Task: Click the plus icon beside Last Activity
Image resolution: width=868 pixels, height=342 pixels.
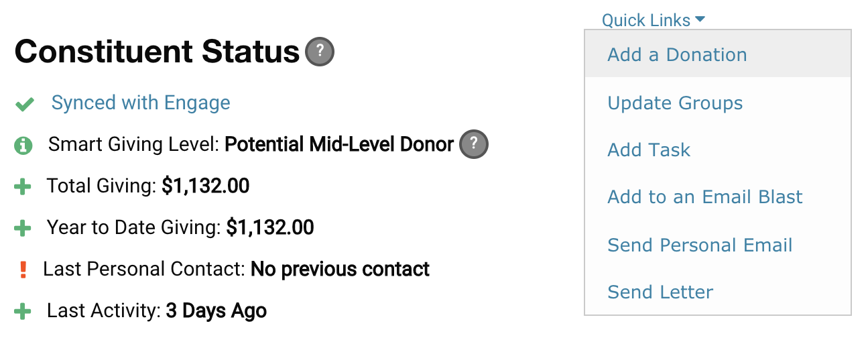Action: tap(23, 312)
